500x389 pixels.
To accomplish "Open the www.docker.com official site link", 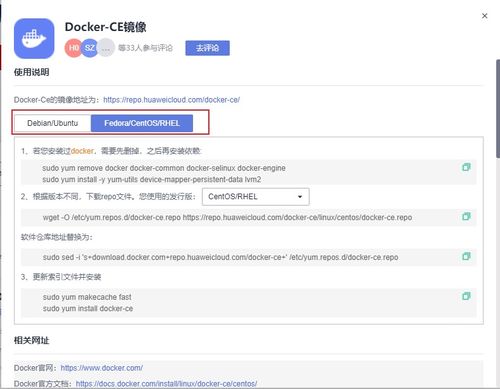I will tap(102, 368).
